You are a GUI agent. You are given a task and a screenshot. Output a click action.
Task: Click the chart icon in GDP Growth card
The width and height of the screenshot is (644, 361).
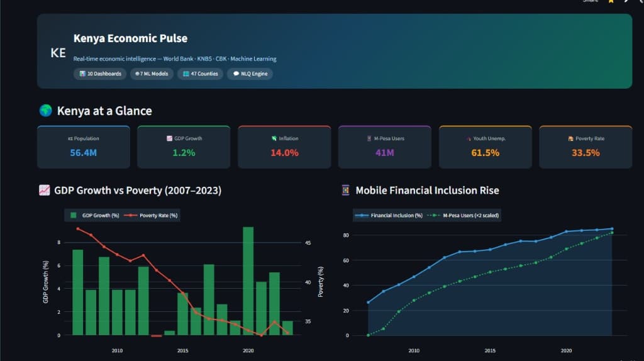tap(169, 138)
